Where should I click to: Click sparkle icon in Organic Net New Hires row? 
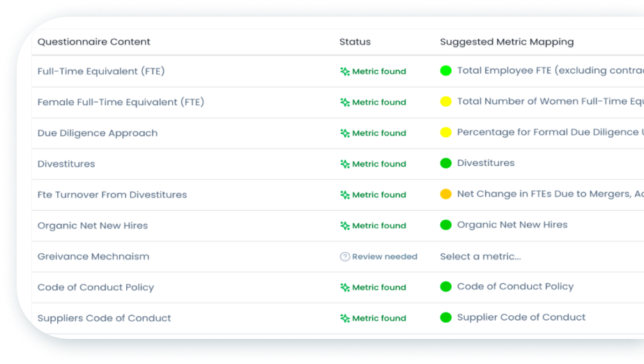click(344, 225)
